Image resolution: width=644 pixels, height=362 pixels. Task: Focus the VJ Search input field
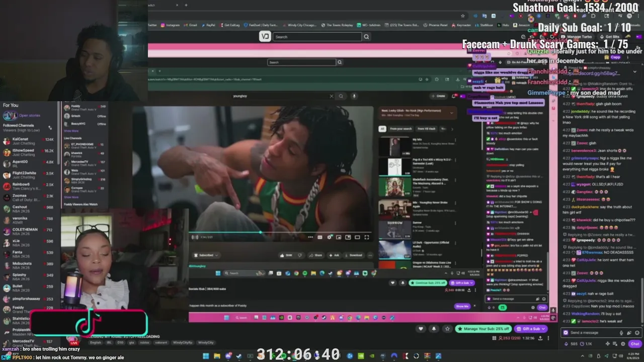[317, 37]
